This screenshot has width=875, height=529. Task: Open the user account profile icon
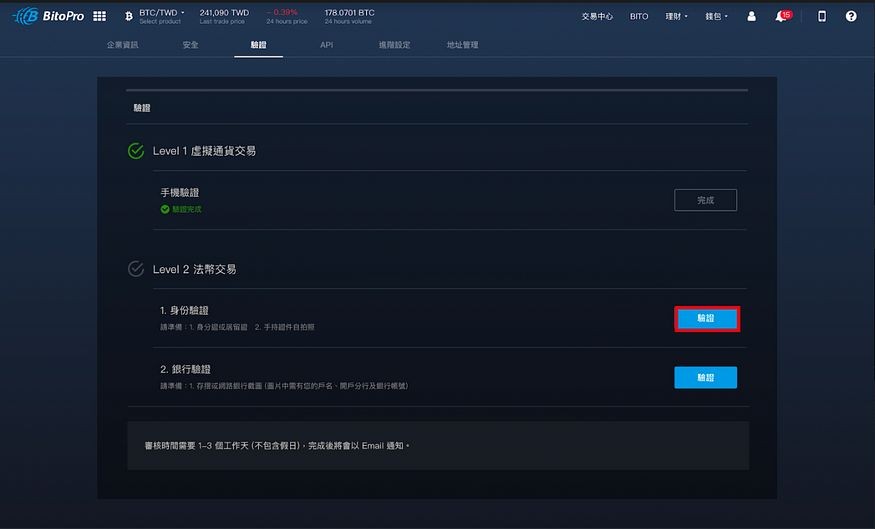752,16
